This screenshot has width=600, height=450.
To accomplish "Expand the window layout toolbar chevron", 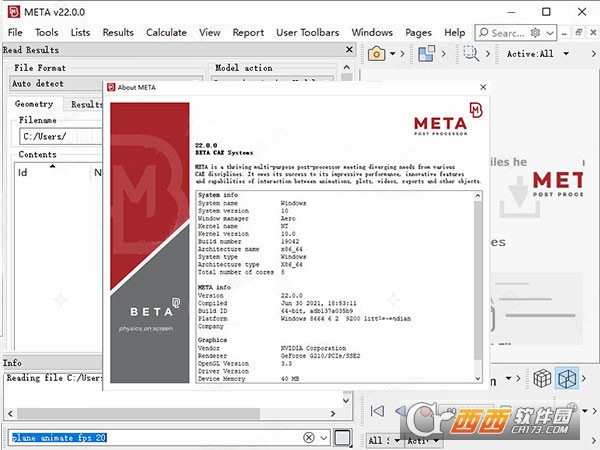I will (444, 54).
